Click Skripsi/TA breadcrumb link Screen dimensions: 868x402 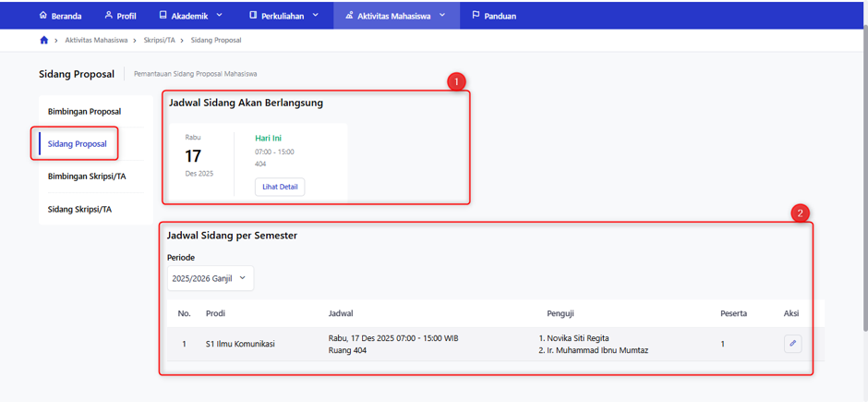[160, 41]
